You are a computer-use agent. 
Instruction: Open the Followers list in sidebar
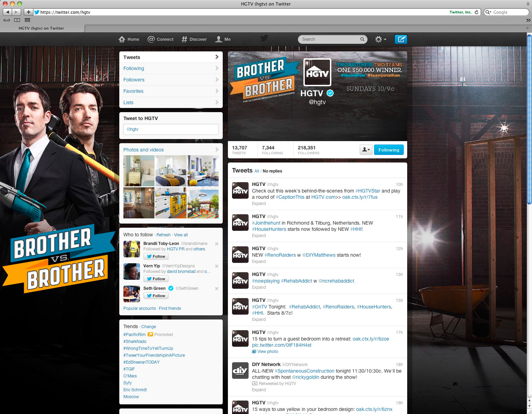(171, 80)
